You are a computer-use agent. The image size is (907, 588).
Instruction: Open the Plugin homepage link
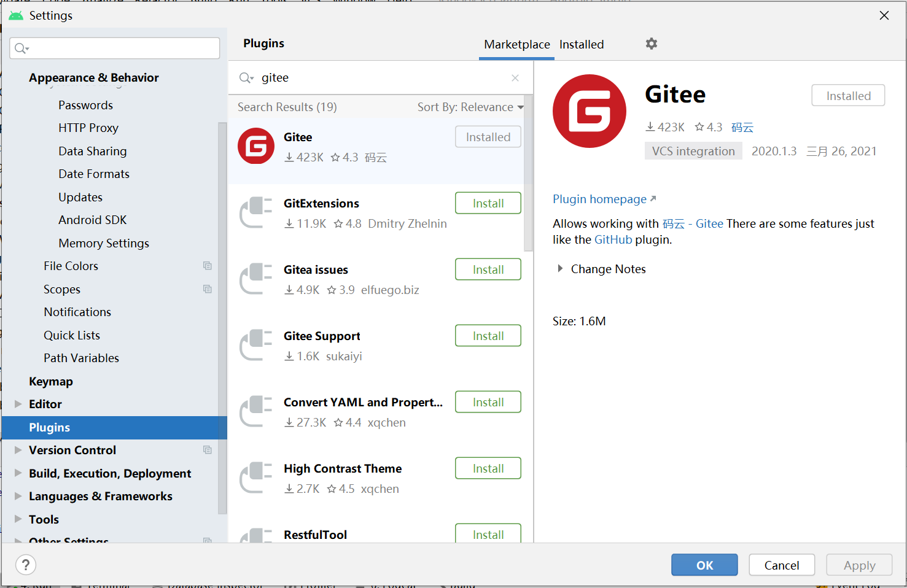click(604, 199)
